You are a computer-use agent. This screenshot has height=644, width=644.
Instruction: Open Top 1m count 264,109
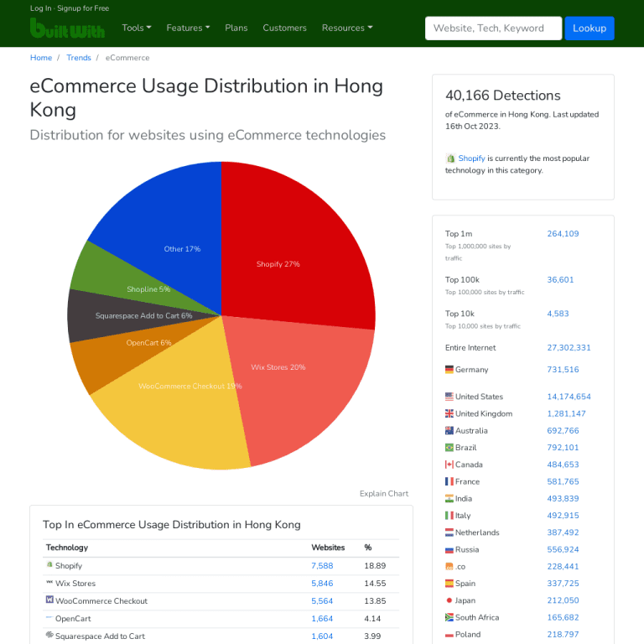point(563,234)
